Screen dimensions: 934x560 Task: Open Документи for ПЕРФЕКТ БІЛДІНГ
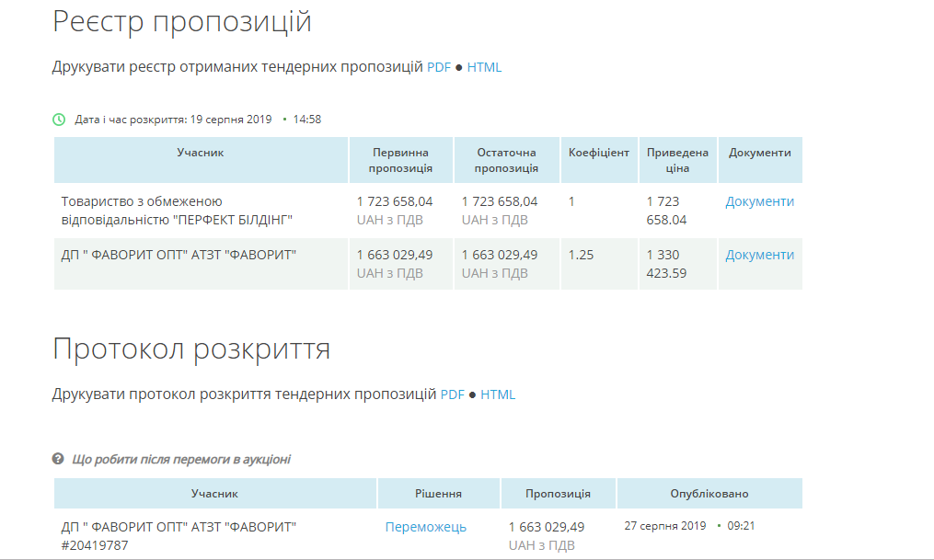pyautogui.click(x=759, y=201)
